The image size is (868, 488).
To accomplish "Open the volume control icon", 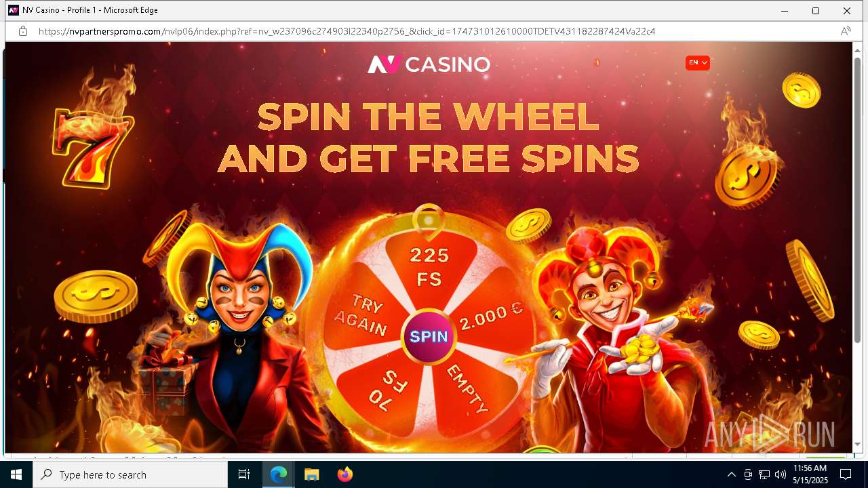I will click(780, 474).
